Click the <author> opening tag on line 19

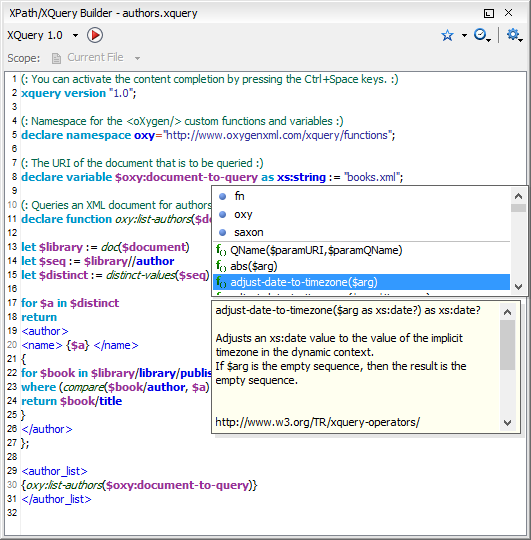pos(45,331)
